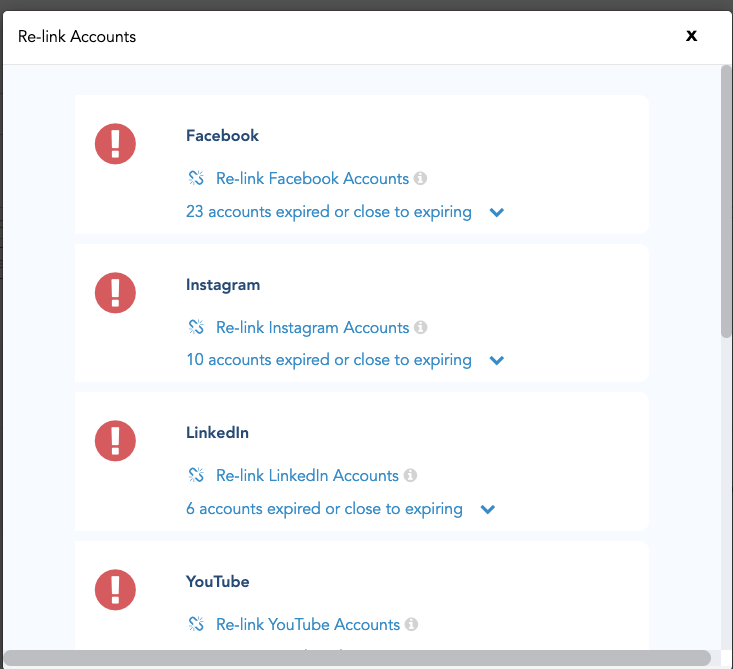Click the Re-link LinkedIn Accounts link
Screen dimensions: 733x669
click(x=307, y=476)
